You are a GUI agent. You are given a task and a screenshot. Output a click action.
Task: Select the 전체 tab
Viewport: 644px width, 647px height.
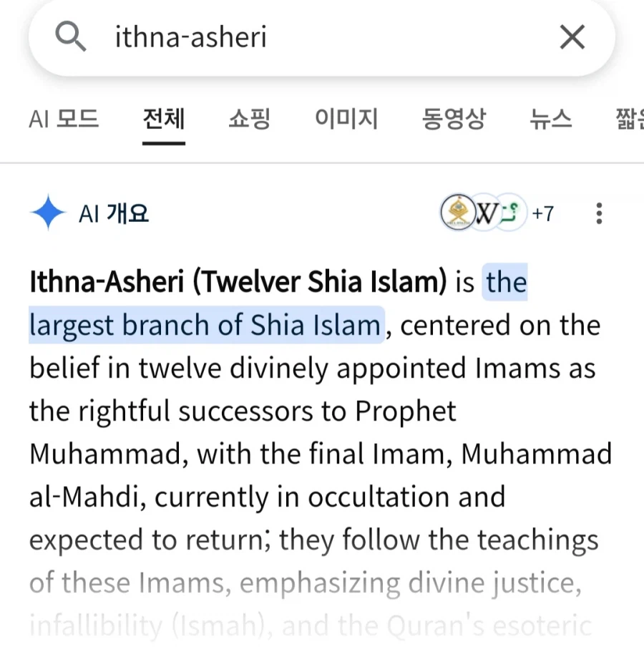163,119
